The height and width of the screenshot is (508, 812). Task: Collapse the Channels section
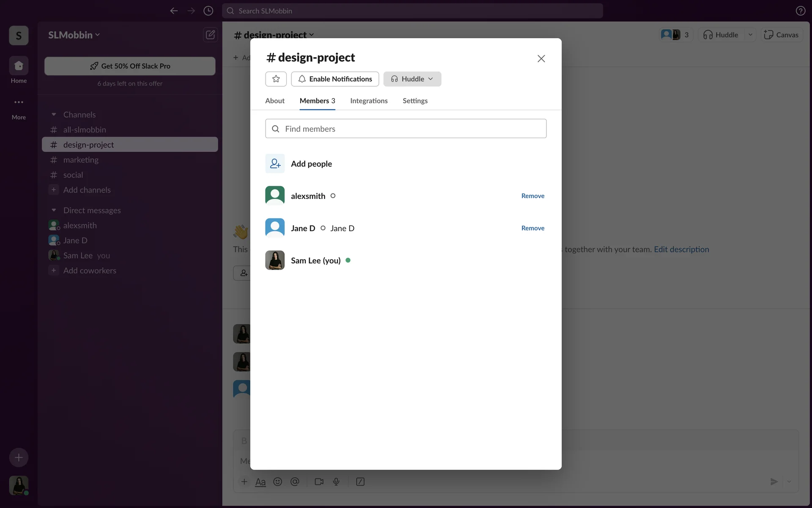pyautogui.click(x=54, y=115)
